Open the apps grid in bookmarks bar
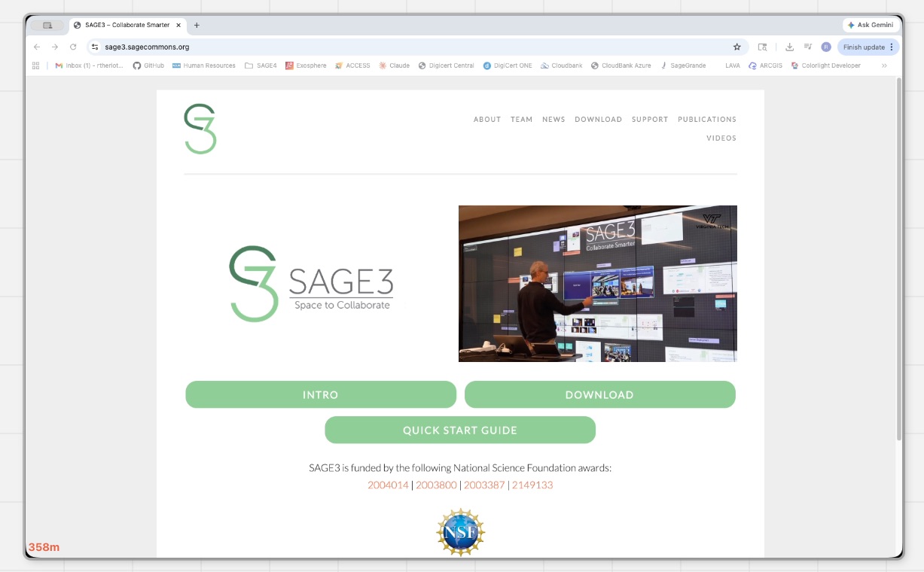The width and height of the screenshot is (924, 572). click(35, 65)
